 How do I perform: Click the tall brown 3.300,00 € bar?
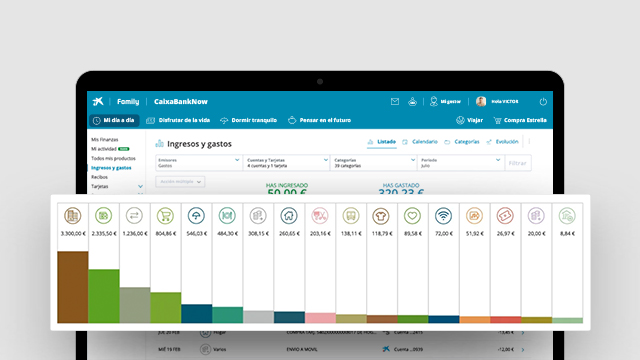point(73,287)
